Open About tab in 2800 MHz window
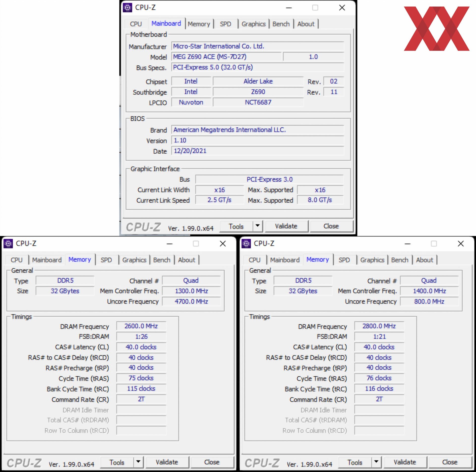The height and width of the screenshot is (472, 476). tap(425, 260)
